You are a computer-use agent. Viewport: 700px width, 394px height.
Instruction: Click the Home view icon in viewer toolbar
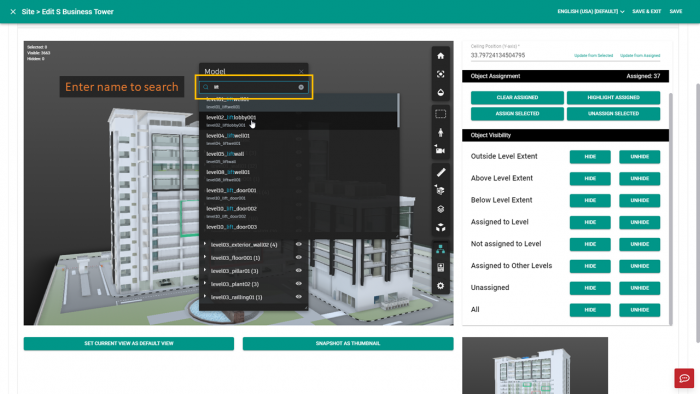pyautogui.click(x=440, y=56)
